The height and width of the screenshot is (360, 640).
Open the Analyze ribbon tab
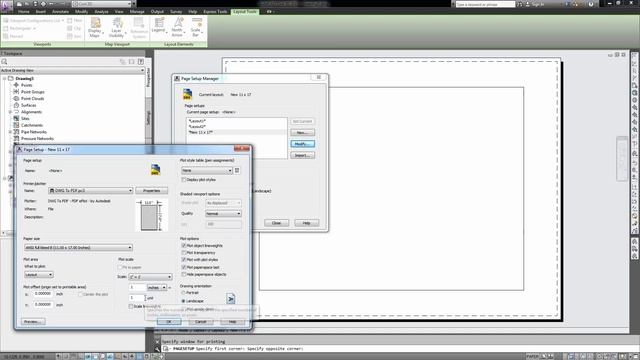101,12
